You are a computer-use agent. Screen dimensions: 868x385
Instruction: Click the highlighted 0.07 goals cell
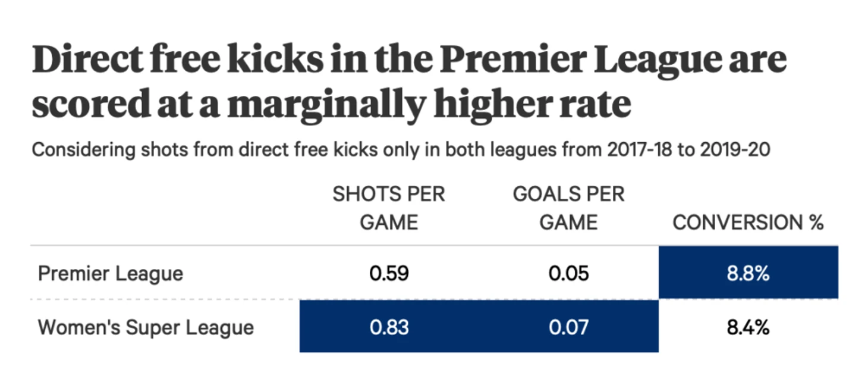[568, 327]
